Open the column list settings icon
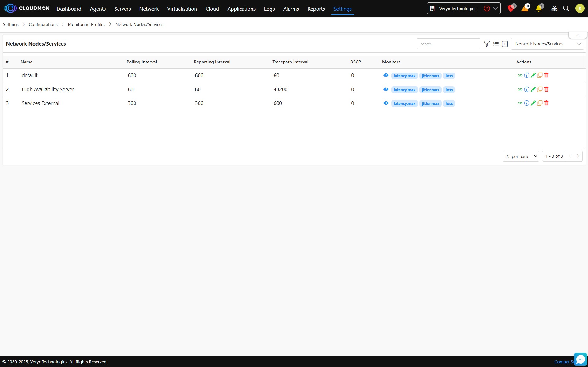 tap(496, 44)
